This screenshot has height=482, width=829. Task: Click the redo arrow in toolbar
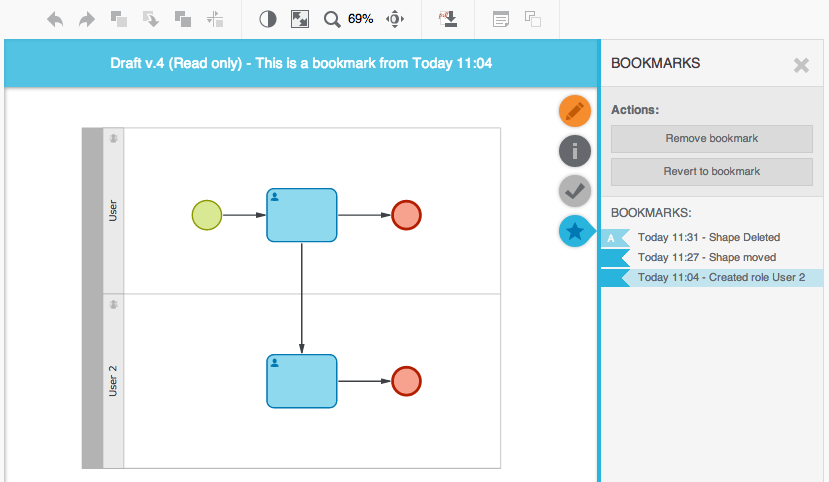click(x=87, y=19)
